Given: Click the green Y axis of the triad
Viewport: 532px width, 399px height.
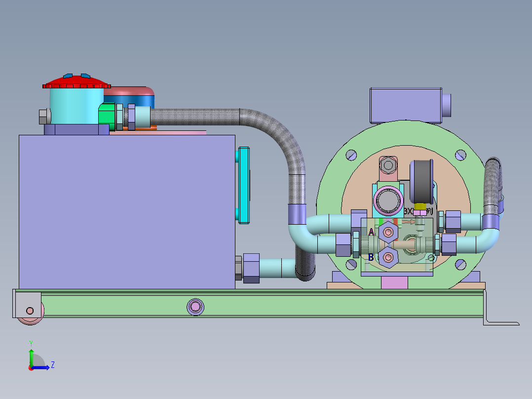Looking at the screenshot, I should point(31,357).
